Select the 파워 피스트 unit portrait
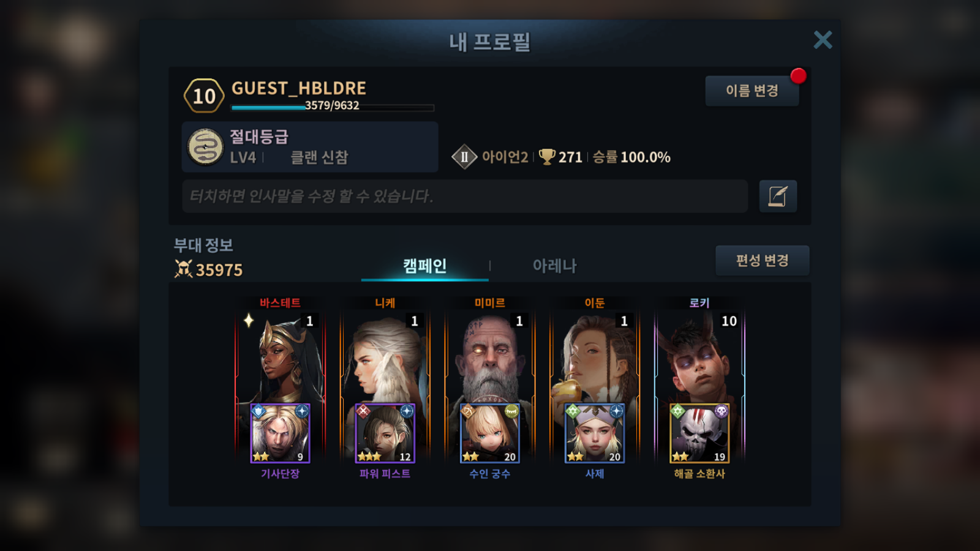Image resolution: width=980 pixels, height=551 pixels. click(x=385, y=433)
